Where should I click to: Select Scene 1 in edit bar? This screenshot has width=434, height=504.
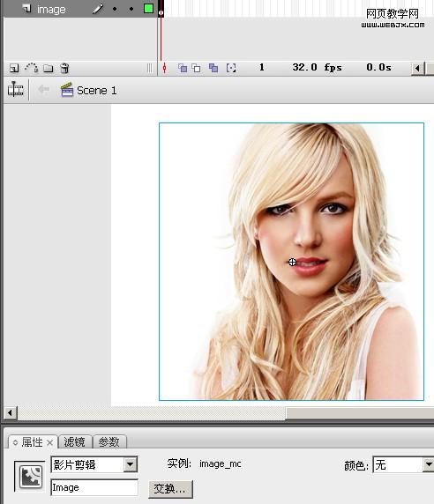89,90
